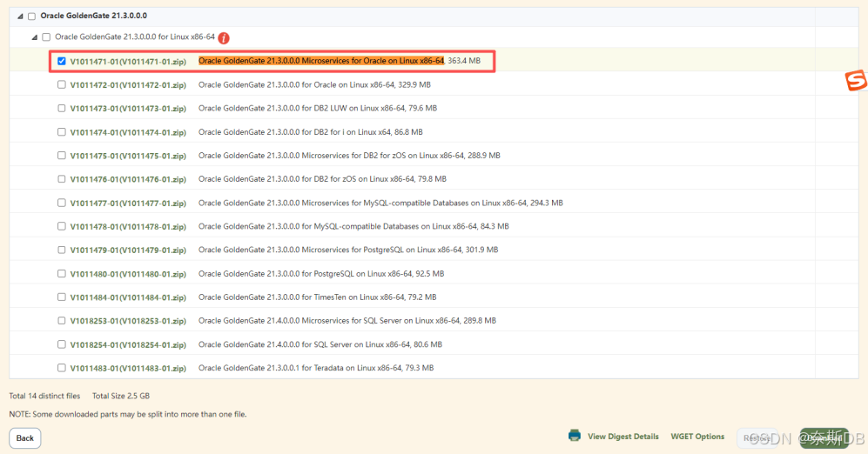Open WGET Options
This screenshot has width=868, height=454.
pyautogui.click(x=697, y=437)
